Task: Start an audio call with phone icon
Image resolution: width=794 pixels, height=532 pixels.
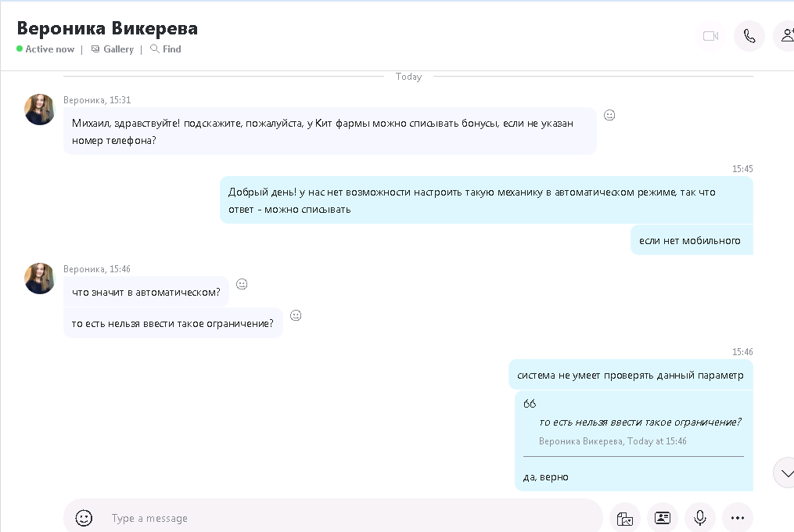Action: point(749,36)
